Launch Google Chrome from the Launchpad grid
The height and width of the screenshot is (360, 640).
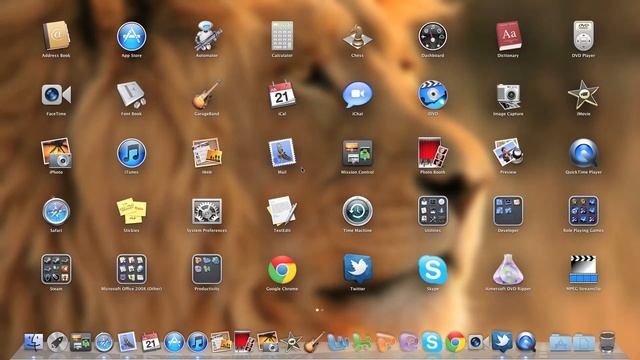(282, 270)
